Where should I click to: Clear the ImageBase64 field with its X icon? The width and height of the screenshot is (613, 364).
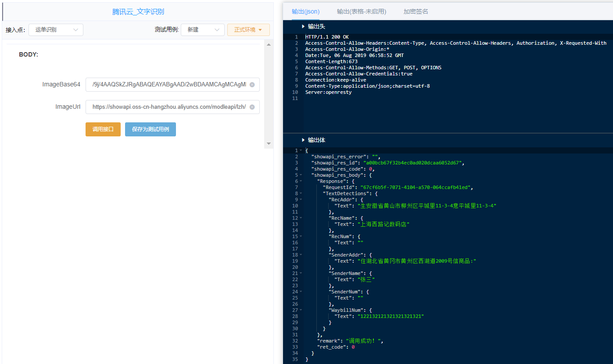tap(252, 85)
